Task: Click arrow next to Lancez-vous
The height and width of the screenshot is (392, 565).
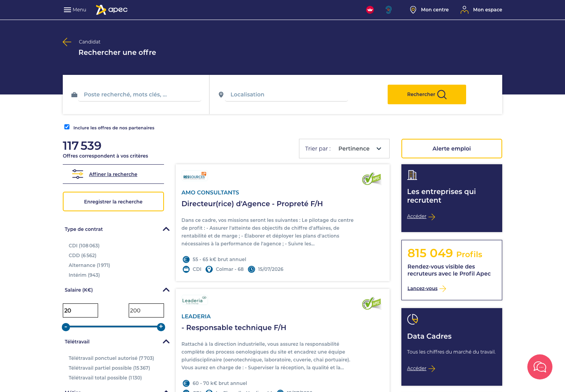Action: (443, 289)
